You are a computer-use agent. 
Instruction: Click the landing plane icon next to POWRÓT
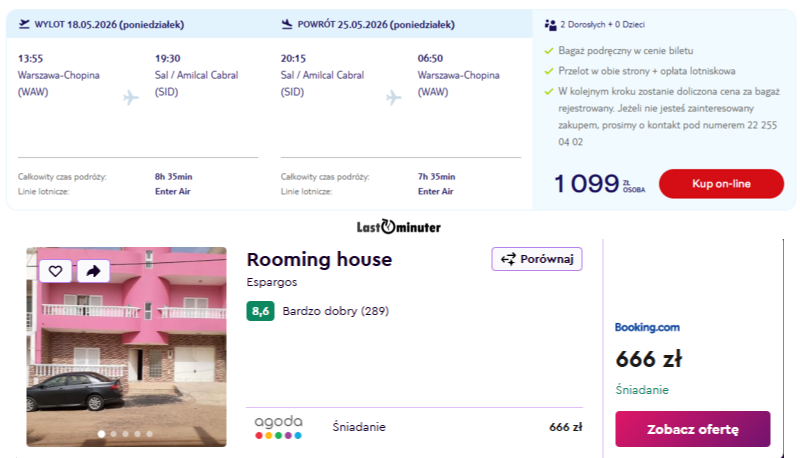pyautogui.click(x=287, y=24)
